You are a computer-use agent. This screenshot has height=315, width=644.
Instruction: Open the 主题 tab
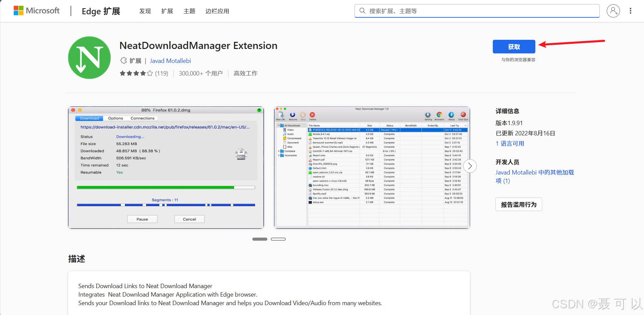(x=189, y=11)
